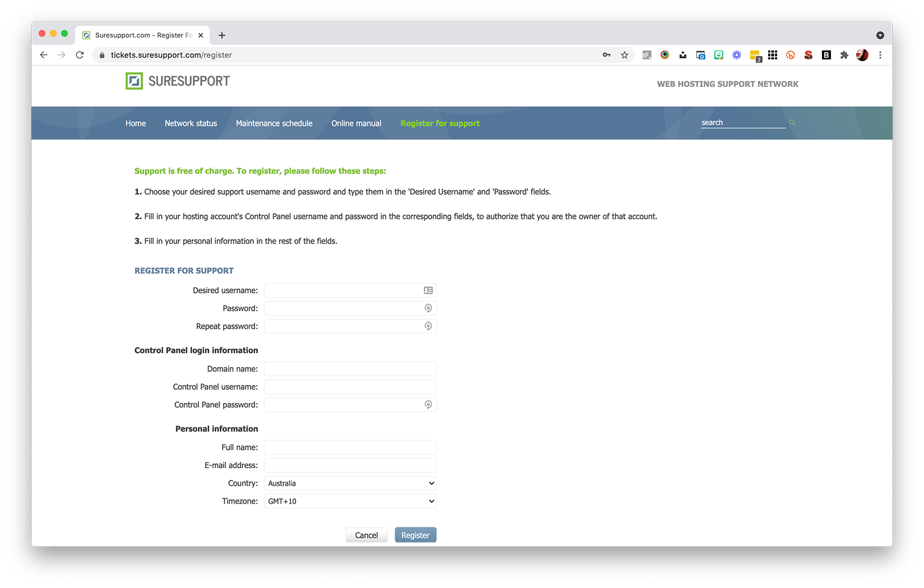Click password manager icon in Control Panel password
Screen dimensions: 924x588
428,405
